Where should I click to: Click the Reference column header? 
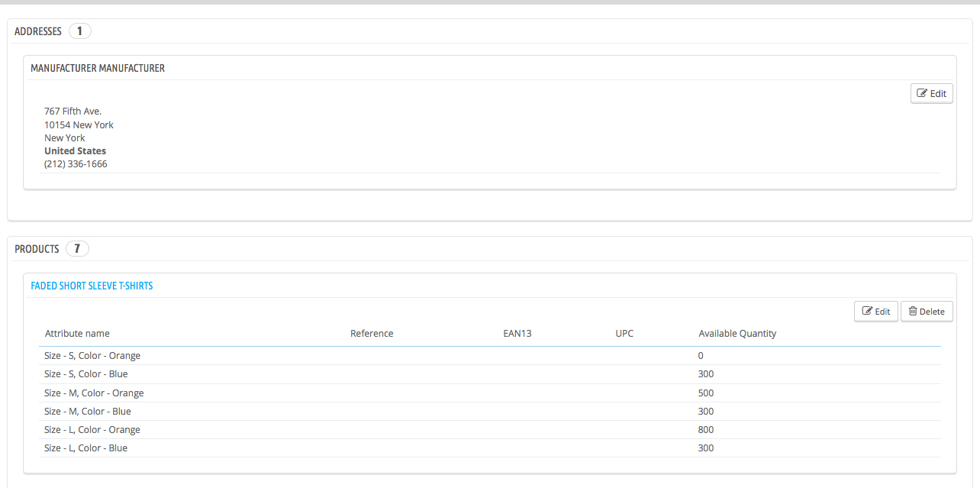(372, 333)
